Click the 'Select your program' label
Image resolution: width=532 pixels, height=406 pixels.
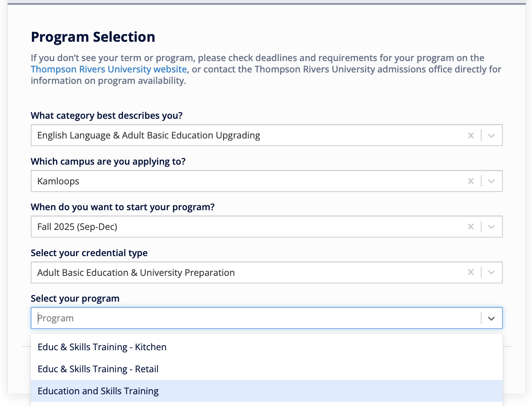click(x=75, y=299)
